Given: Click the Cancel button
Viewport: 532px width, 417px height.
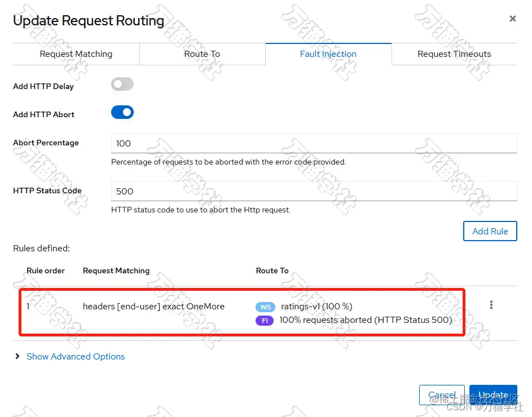Looking at the screenshot, I should (x=442, y=395).
